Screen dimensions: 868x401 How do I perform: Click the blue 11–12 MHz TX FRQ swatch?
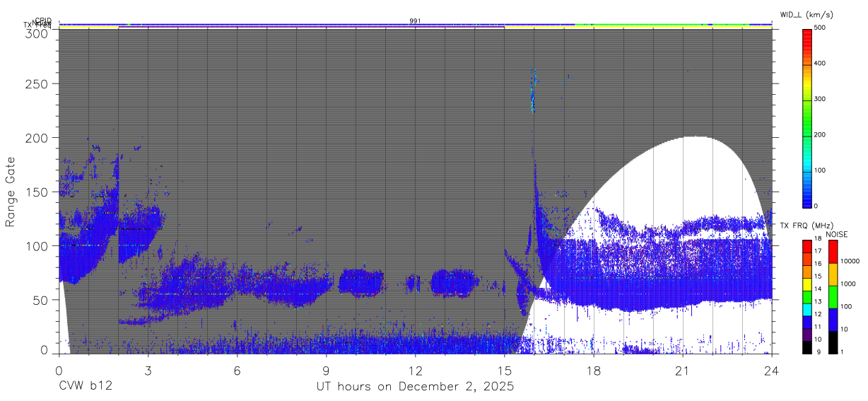tap(808, 322)
